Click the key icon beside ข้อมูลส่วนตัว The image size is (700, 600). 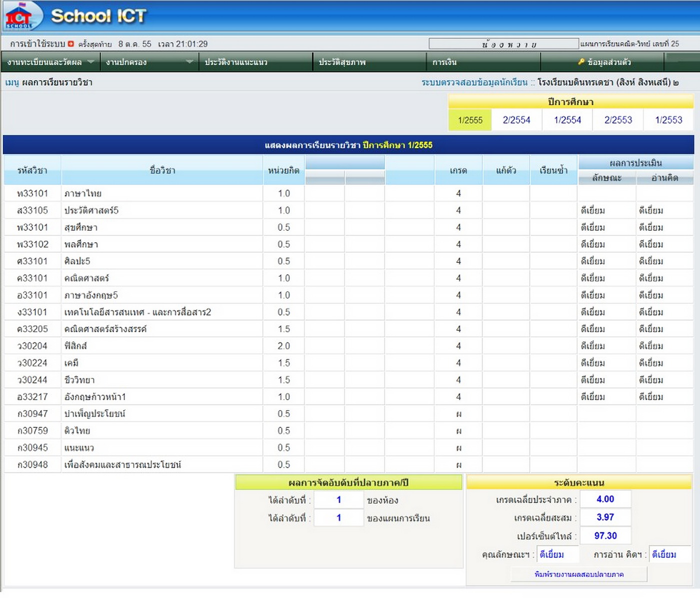(x=581, y=62)
